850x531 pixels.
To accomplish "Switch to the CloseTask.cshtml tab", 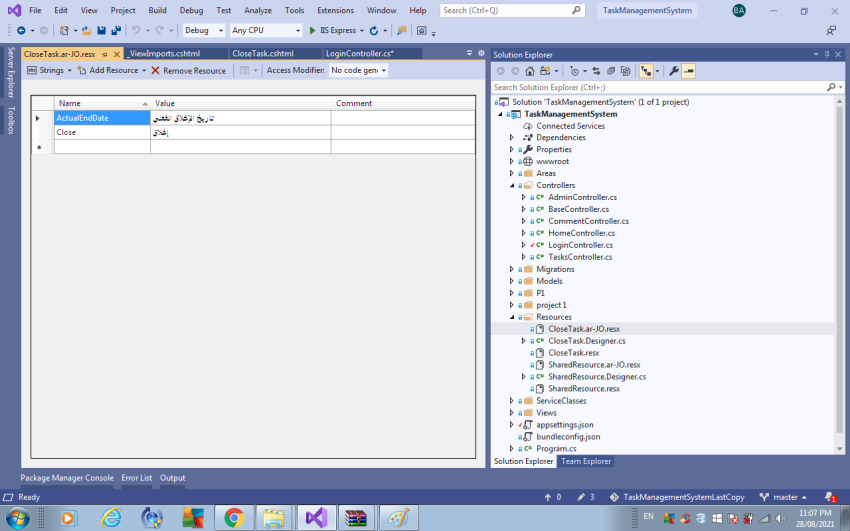I will coord(263,54).
